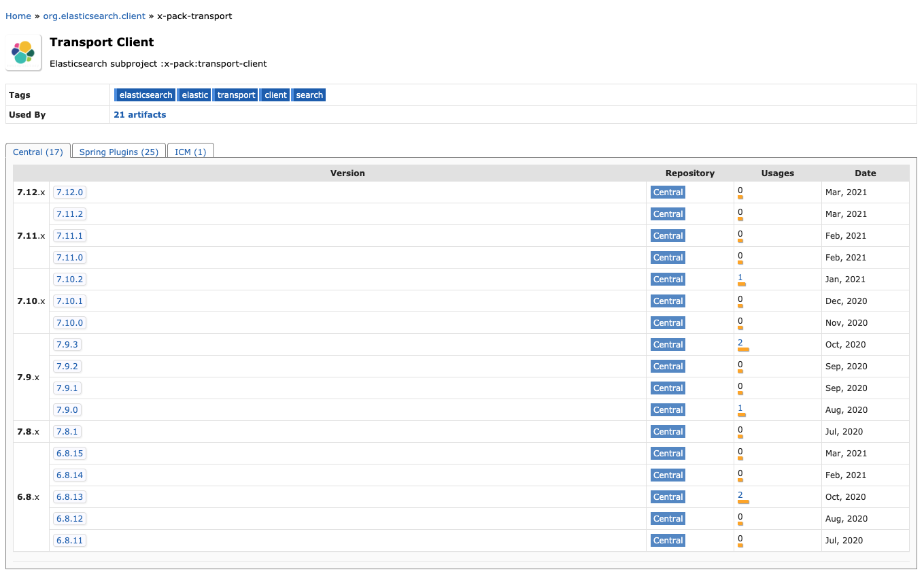The image size is (924, 574).
Task: Click the 7.11.x group label
Action: coord(31,236)
